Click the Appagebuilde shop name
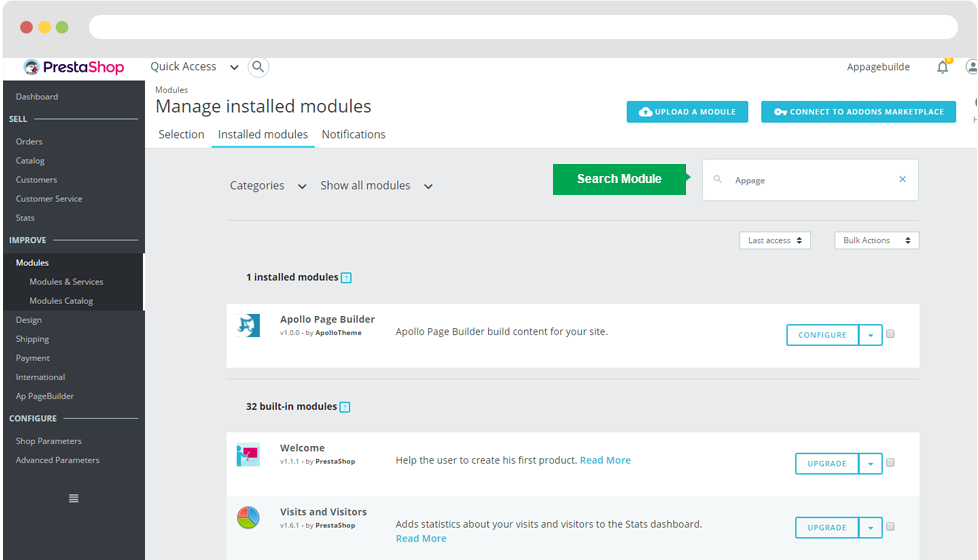978x560 pixels. point(878,67)
